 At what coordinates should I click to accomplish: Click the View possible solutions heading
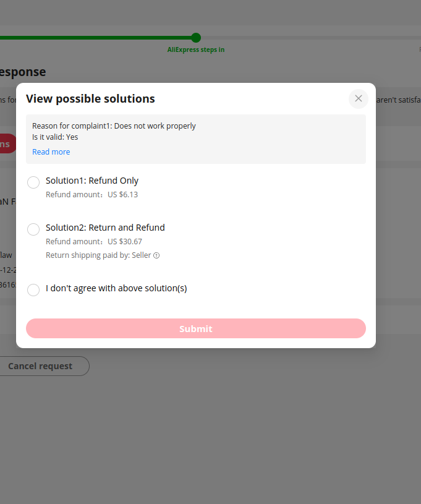[90, 99]
